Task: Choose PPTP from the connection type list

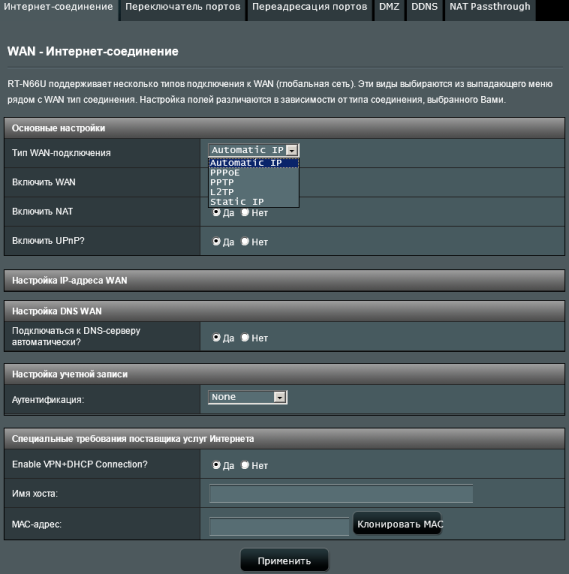Action: pos(254,182)
